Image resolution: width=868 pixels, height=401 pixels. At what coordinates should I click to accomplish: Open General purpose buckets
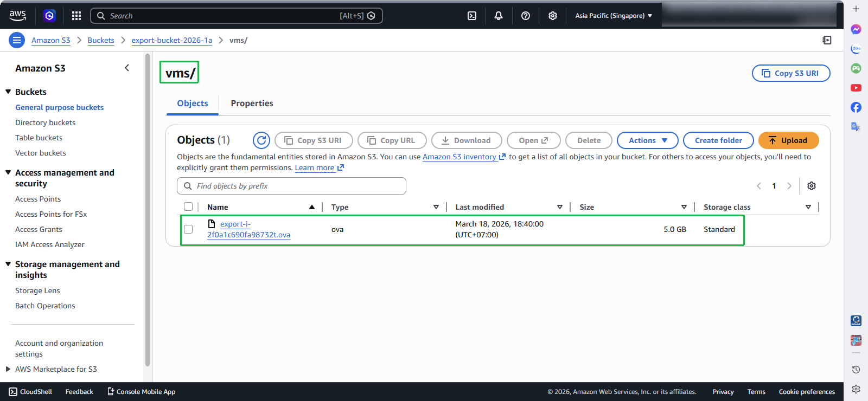(60, 107)
